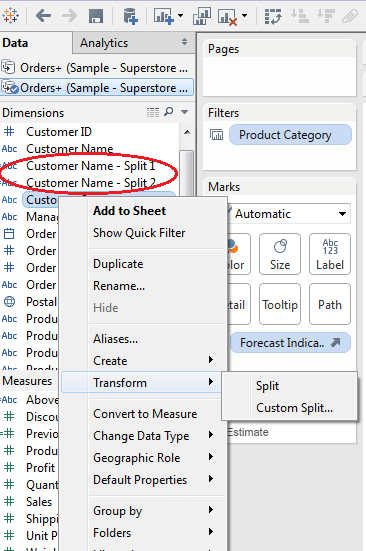Click the Product Category filter pill
Screen dimensions: 366x551
coord(290,135)
